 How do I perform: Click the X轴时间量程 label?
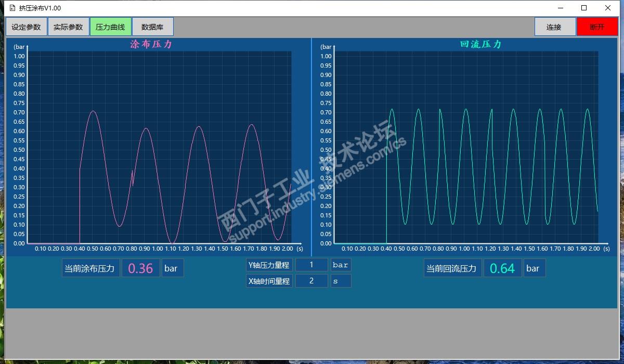[269, 281]
